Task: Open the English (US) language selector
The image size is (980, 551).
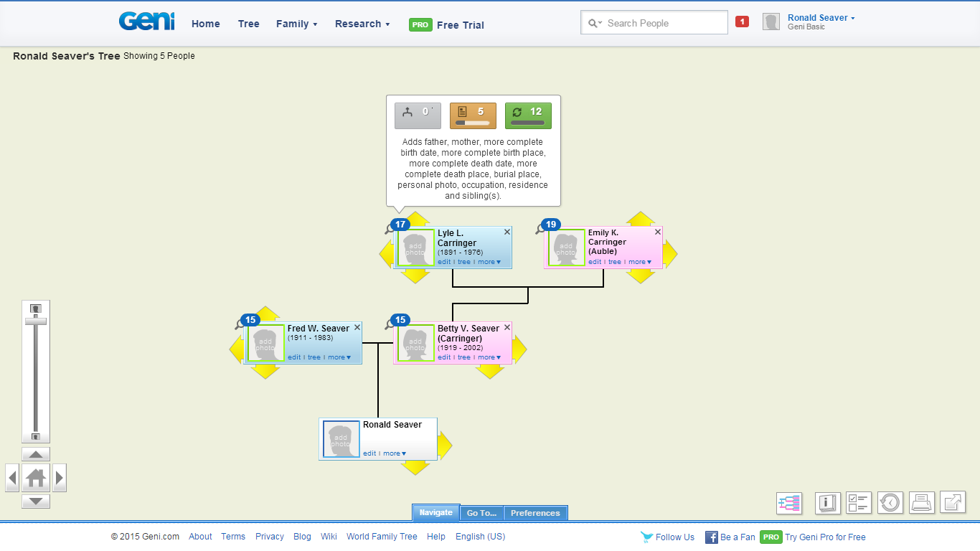Action: pyautogui.click(x=480, y=536)
